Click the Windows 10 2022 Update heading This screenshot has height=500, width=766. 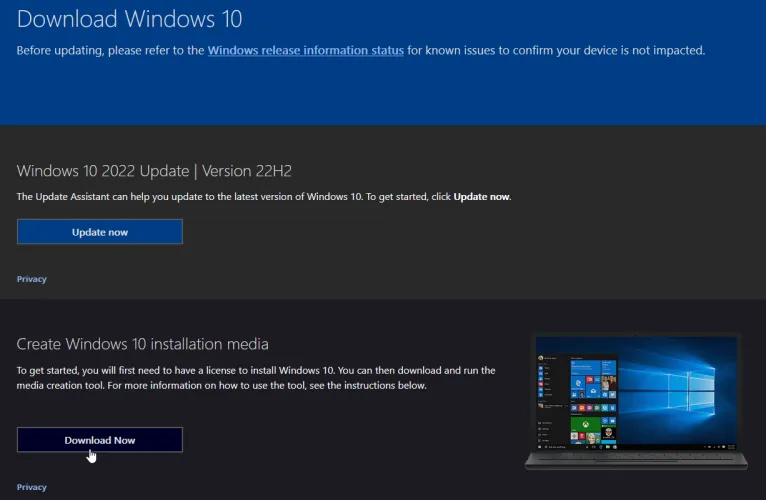coord(154,170)
